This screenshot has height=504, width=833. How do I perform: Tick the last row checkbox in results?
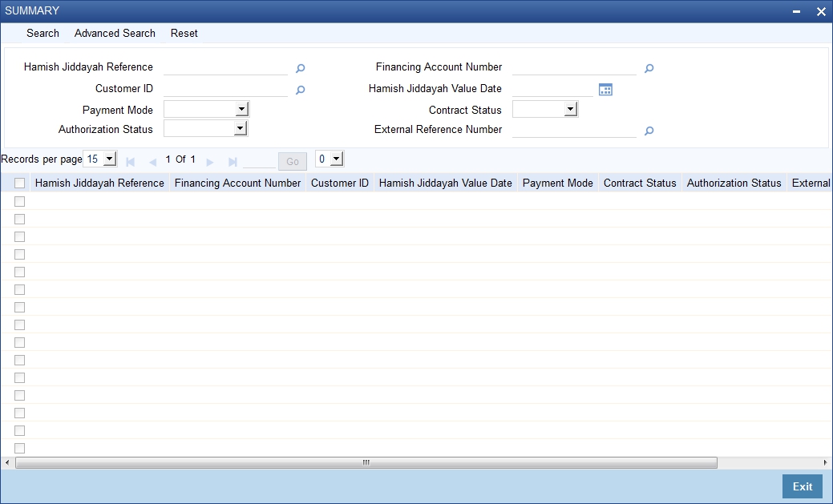tap(20, 448)
